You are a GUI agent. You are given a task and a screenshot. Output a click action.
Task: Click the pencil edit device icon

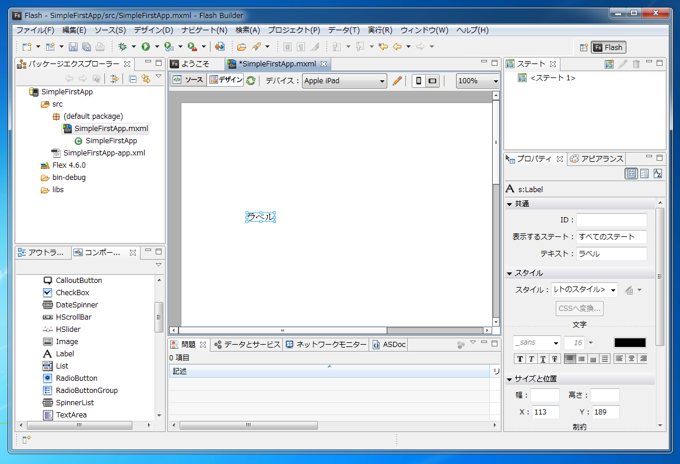(x=397, y=81)
